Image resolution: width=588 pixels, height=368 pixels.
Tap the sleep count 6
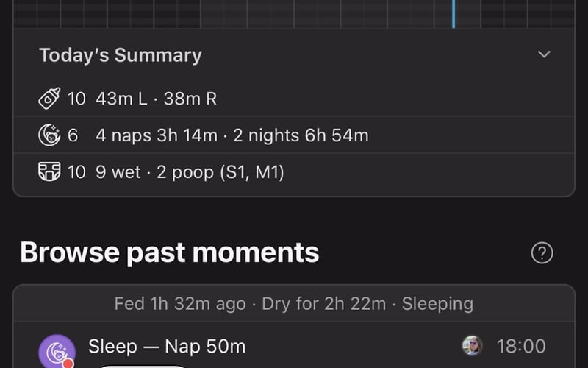pos(73,135)
